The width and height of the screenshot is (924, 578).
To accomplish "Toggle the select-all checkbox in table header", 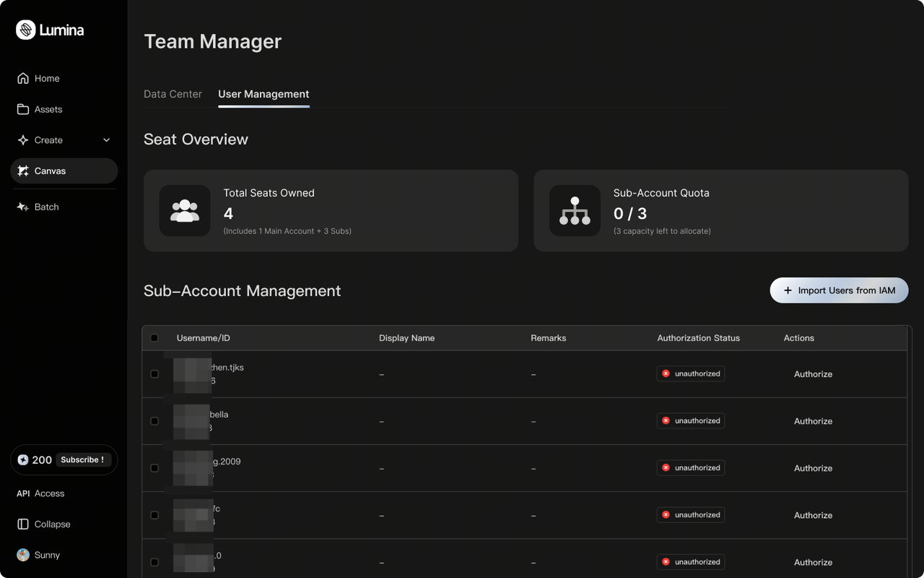I will coord(154,338).
